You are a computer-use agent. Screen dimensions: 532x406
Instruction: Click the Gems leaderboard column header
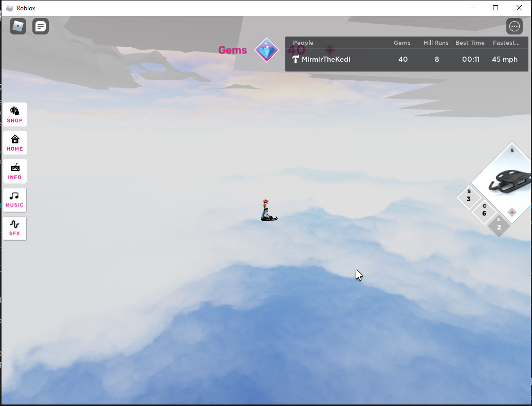tap(402, 43)
